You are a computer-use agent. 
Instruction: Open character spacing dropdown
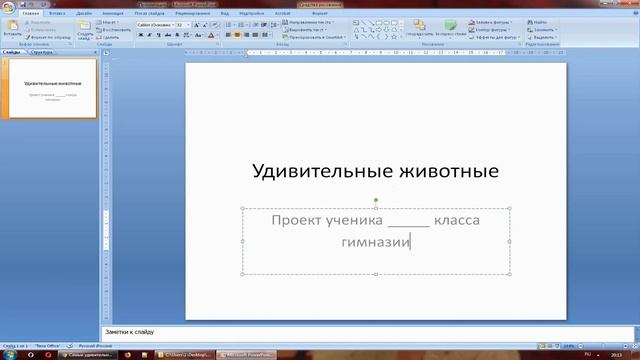pos(187,36)
